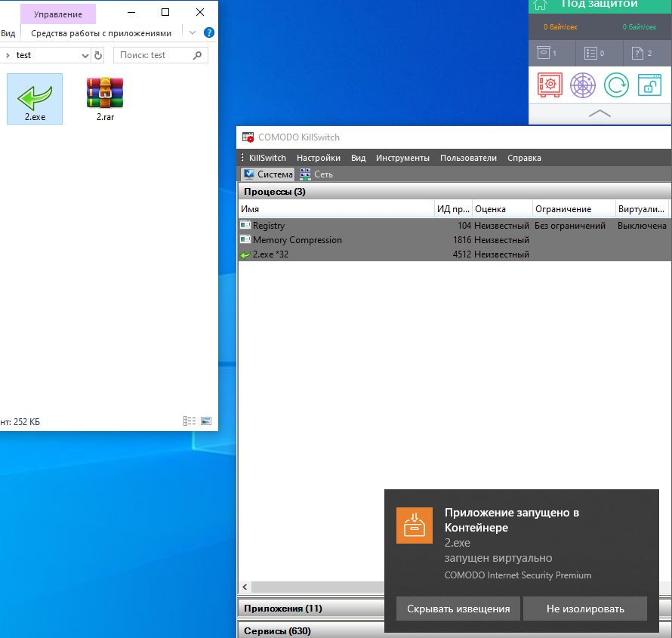Launch green circular update shortcut in widget
This screenshot has height=638, width=672.
coord(616,85)
